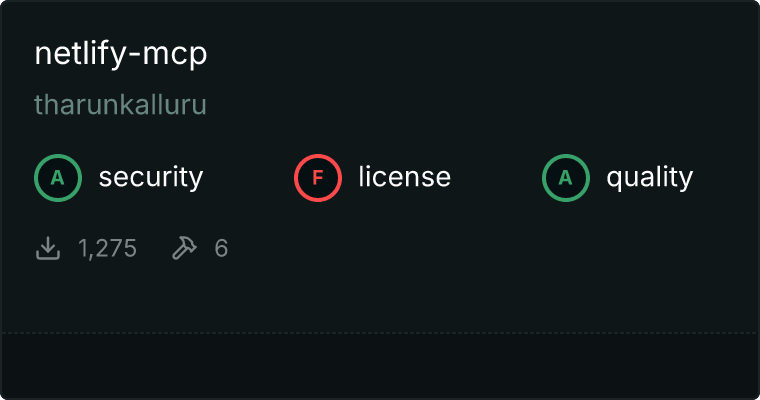Screen dimensions: 760x400
Task: Click blank card space right of tools count
Action: point(485,248)
